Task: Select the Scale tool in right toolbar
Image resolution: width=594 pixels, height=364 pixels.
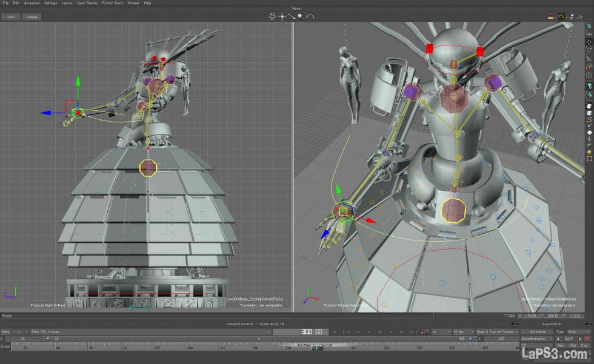Action: click(589, 58)
